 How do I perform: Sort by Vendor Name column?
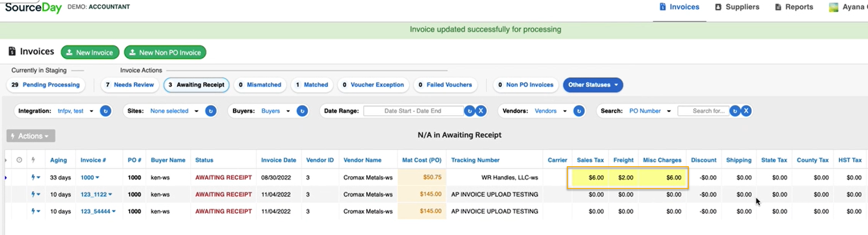coord(362,160)
